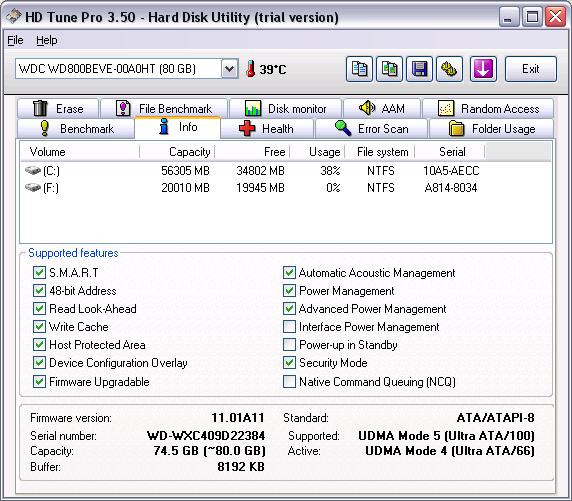Image resolution: width=572 pixels, height=501 pixels.
Task: Click the Exit button
Action: coord(531,69)
